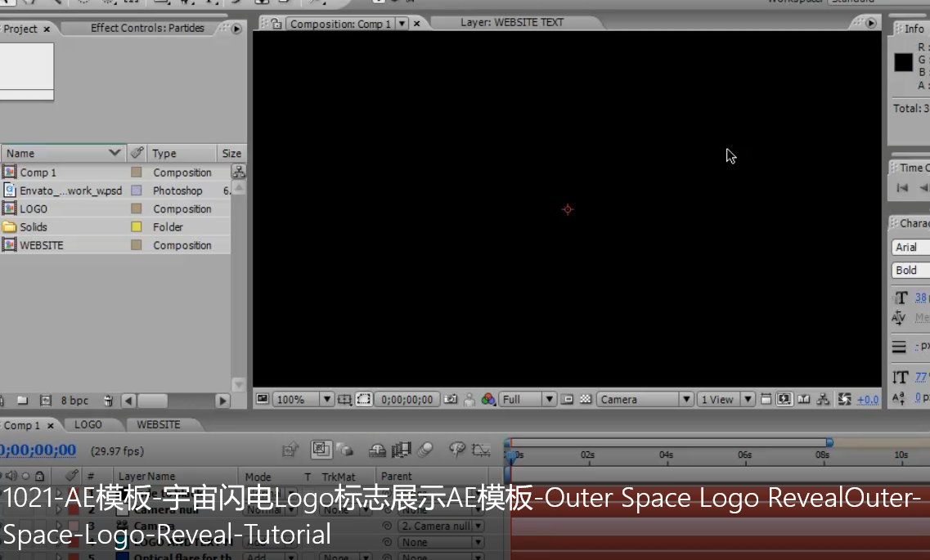Click the font size value next to T

tap(920, 298)
